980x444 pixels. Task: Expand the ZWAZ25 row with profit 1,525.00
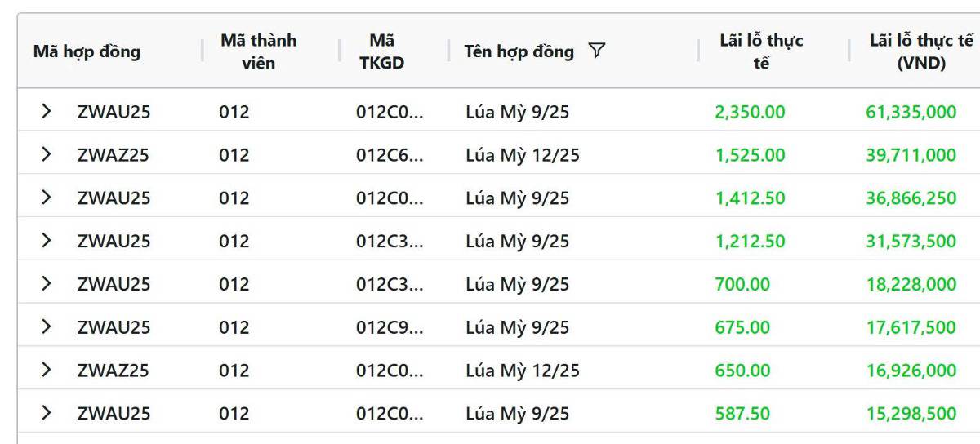(47, 154)
